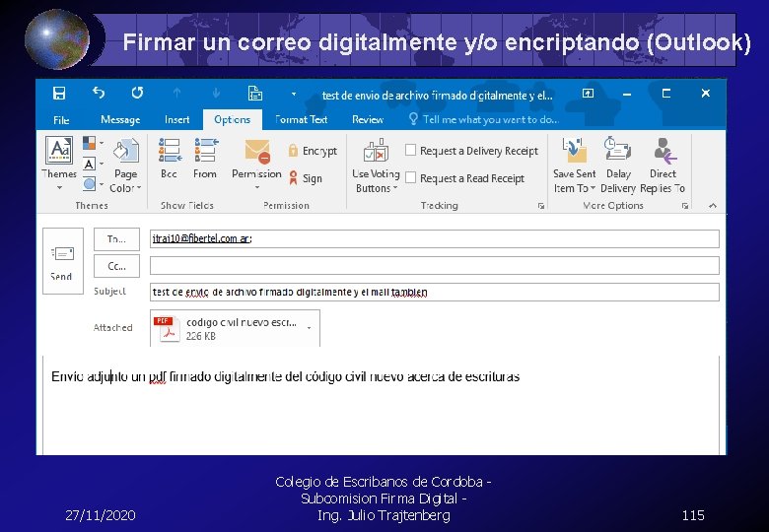The image size is (769, 532).
Task: Open the theme Colors dropdown
Action: click(x=93, y=143)
